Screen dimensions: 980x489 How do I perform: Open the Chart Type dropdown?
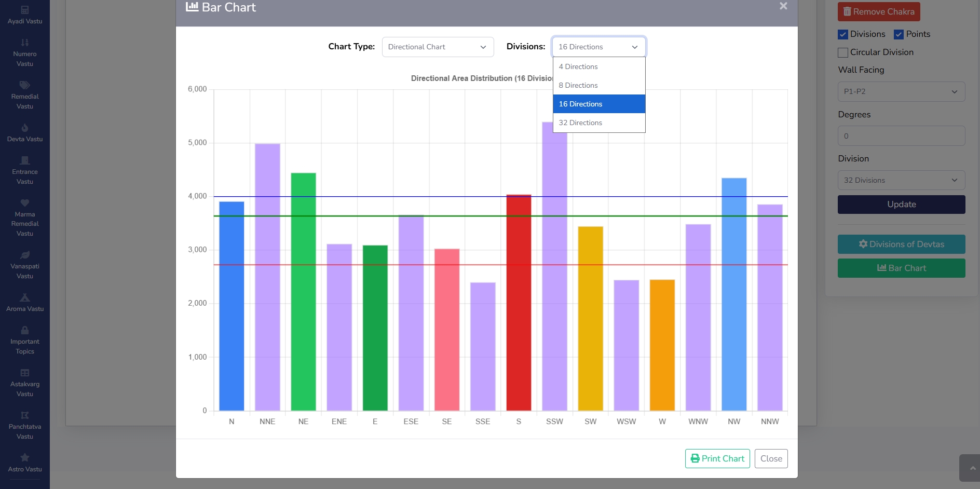[x=437, y=47]
